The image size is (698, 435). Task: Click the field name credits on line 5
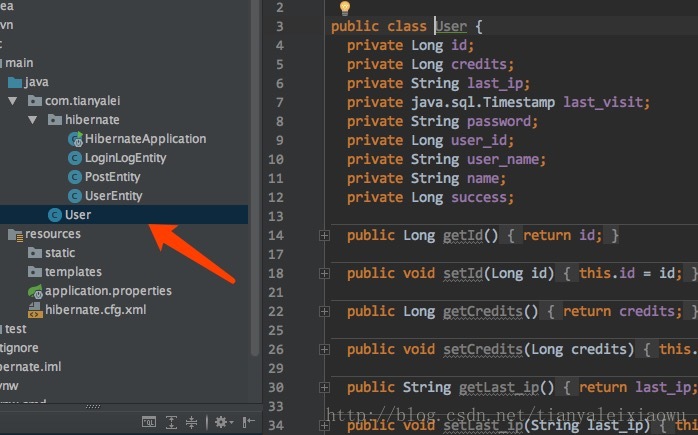479,64
